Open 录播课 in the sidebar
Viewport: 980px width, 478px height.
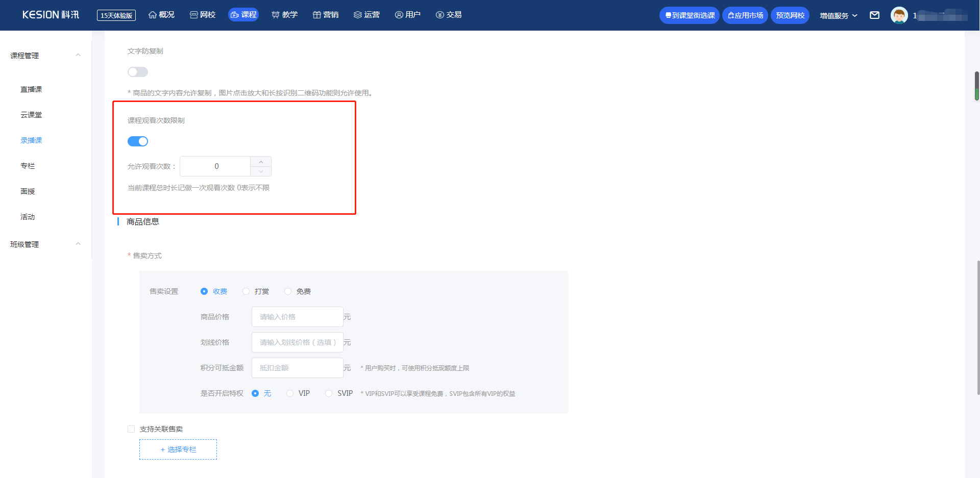31,140
